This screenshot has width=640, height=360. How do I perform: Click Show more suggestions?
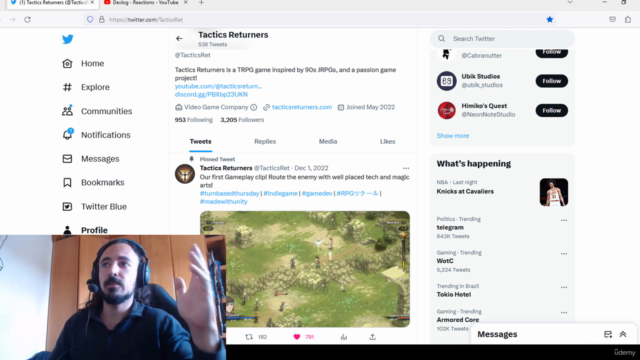(x=453, y=136)
